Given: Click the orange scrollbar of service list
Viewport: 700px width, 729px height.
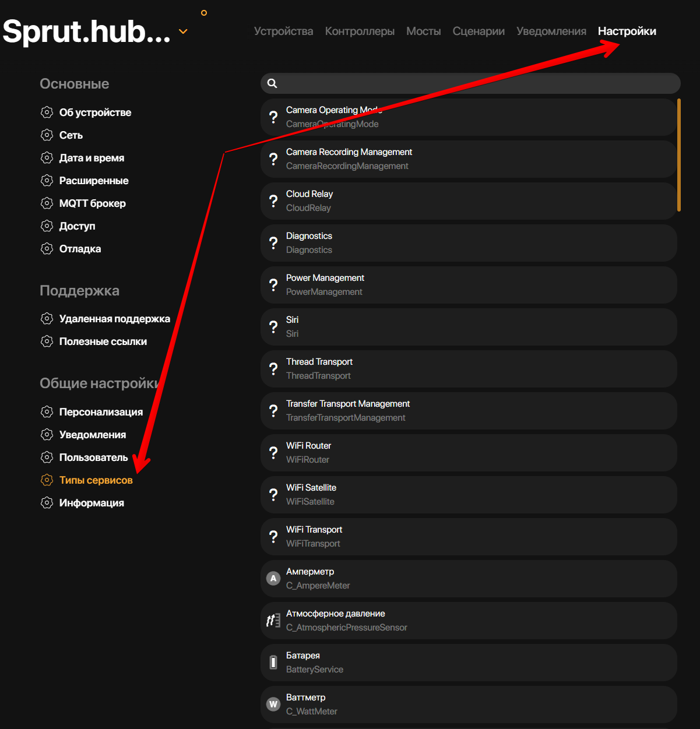Looking at the screenshot, I should click(x=679, y=155).
